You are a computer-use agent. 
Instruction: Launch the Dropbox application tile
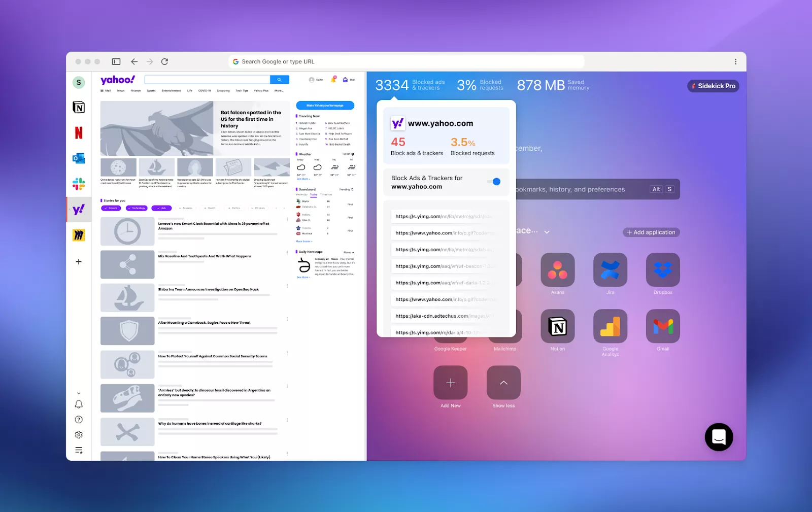pos(663,269)
